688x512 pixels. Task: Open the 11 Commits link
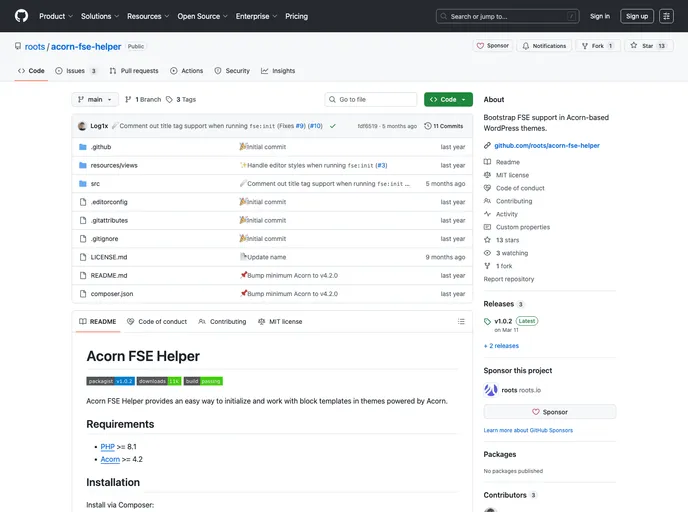coord(444,126)
